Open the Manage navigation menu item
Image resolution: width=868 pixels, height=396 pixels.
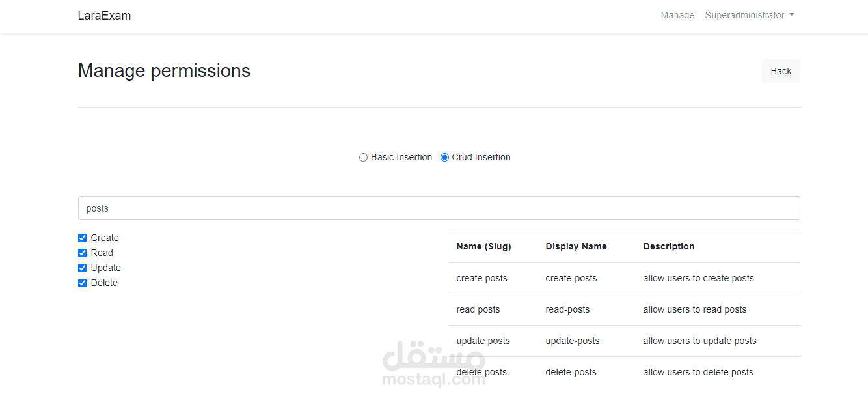point(677,15)
